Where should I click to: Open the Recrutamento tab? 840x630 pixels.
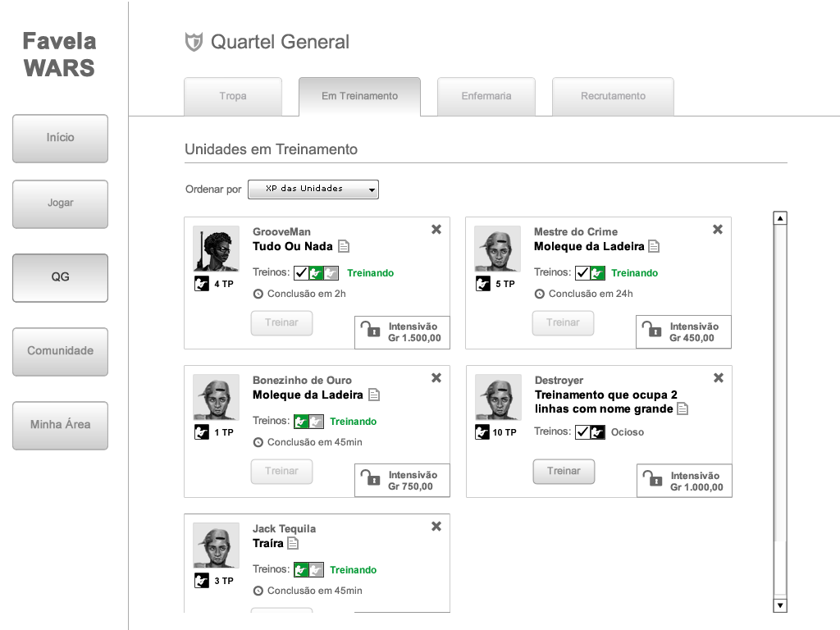pyautogui.click(x=613, y=96)
